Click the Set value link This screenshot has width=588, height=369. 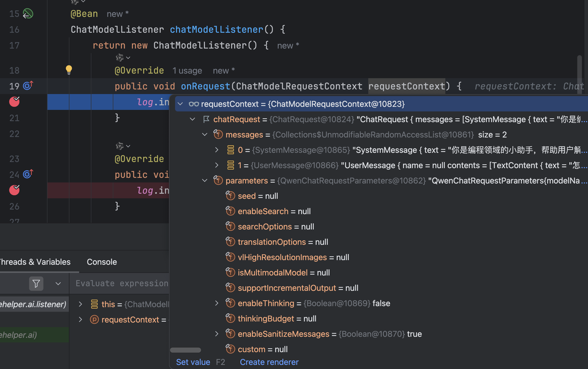coord(193,362)
